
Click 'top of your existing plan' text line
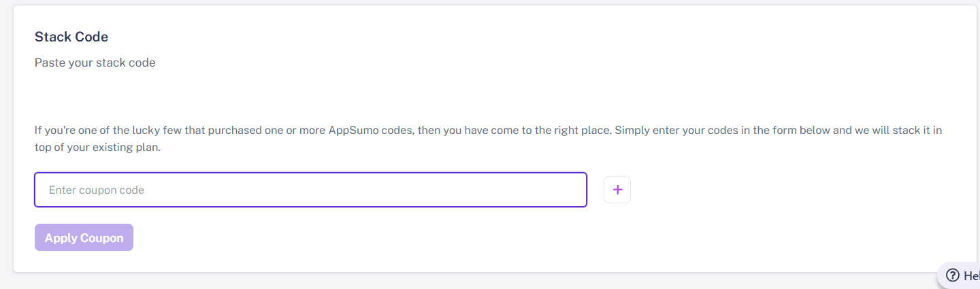(x=97, y=147)
